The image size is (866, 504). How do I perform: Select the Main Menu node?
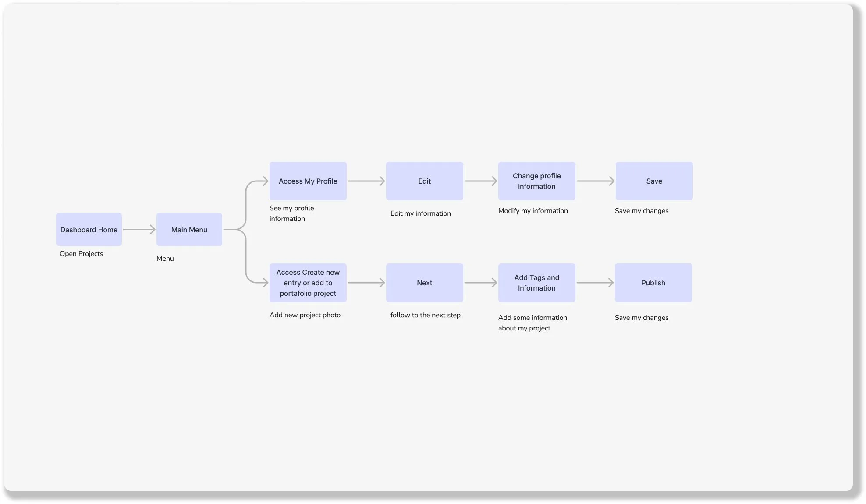point(189,229)
